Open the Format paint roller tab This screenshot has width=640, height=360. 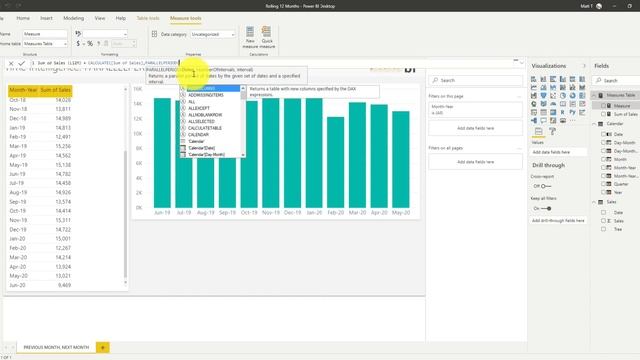552,131
